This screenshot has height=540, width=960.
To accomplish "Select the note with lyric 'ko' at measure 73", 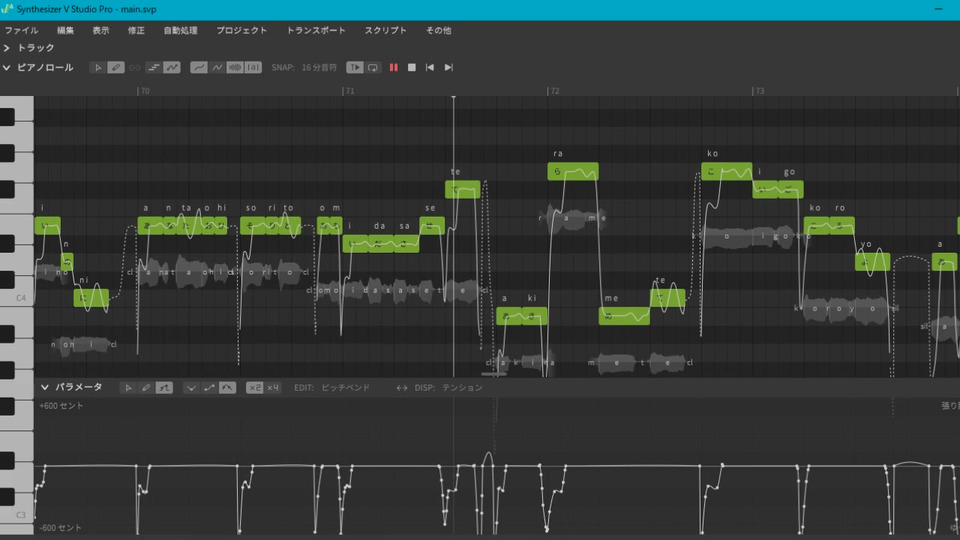I will coord(727,171).
